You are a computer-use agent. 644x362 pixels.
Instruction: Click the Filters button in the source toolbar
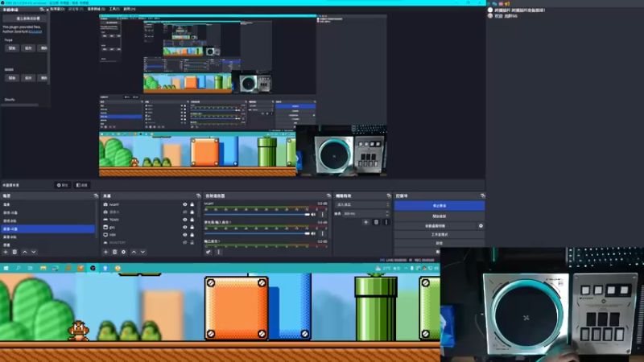82,185
